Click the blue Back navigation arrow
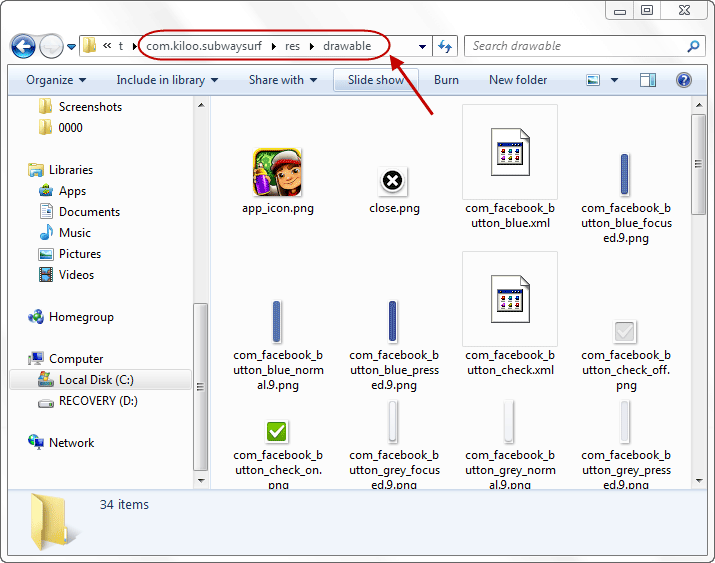Viewport: 715px width, 563px height. point(23,46)
